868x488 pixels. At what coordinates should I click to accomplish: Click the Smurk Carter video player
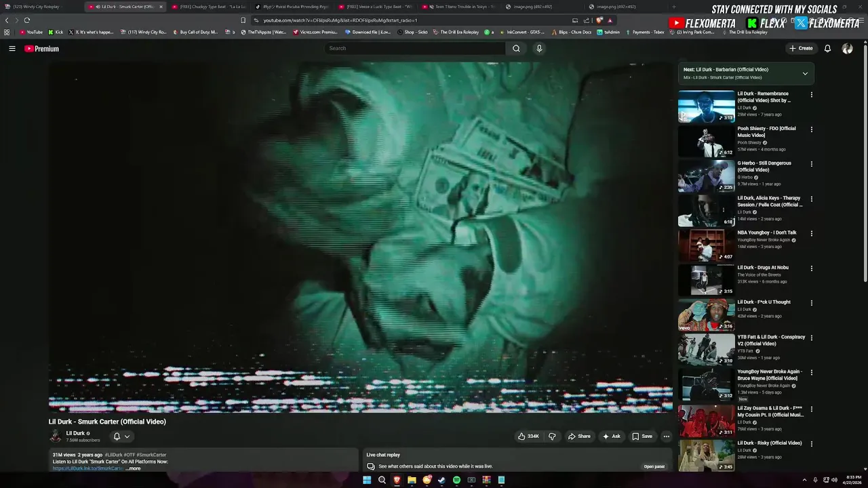point(360,237)
